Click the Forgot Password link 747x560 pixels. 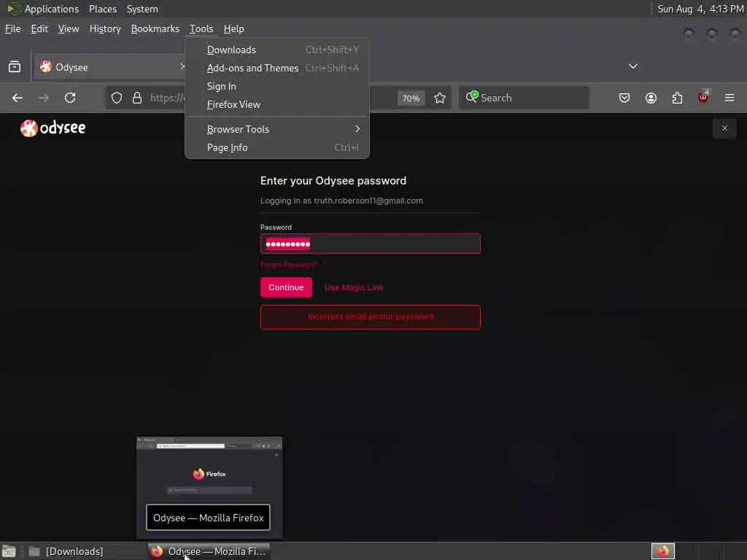(x=289, y=264)
